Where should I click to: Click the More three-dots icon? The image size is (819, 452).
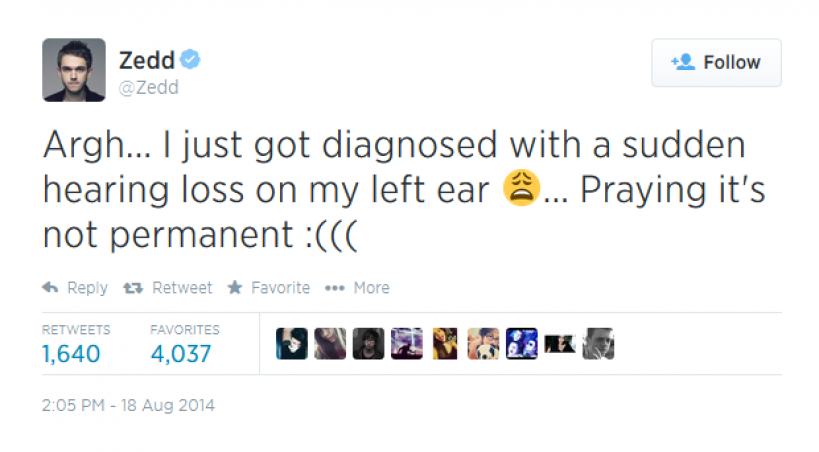[335, 288]
